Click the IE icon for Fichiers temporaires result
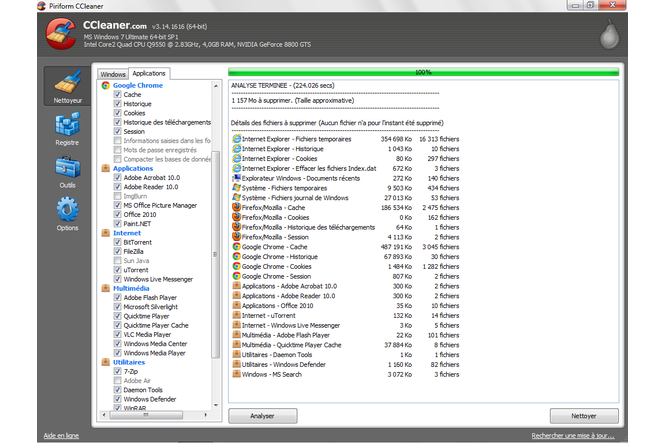 237,139
